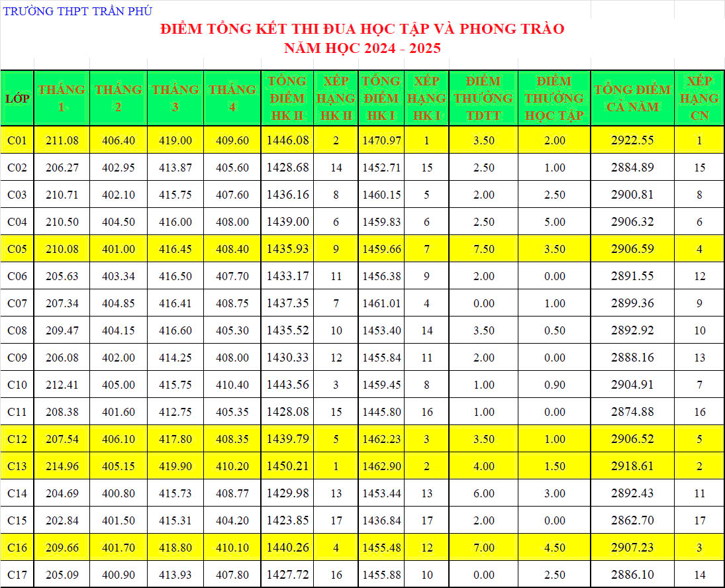
Task: Click the school name TRƯỜNG THPT TRẦN PHÚ
Action: tap(77, 11)
